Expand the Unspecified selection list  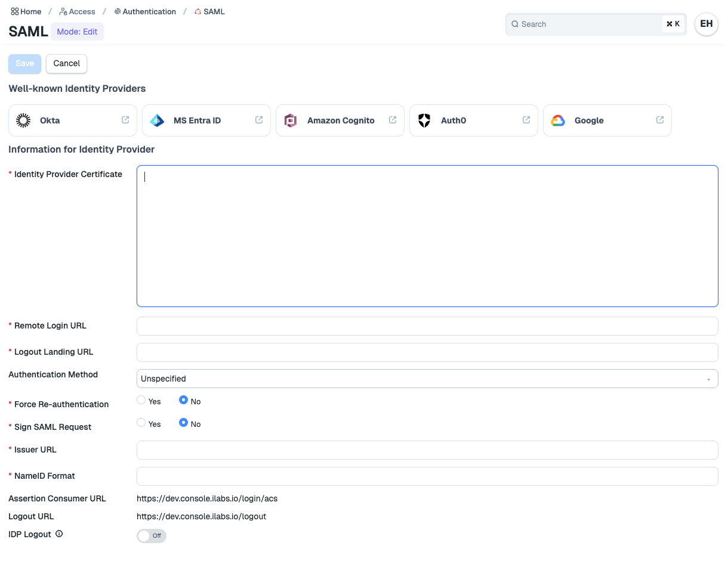tap(709, 379)
